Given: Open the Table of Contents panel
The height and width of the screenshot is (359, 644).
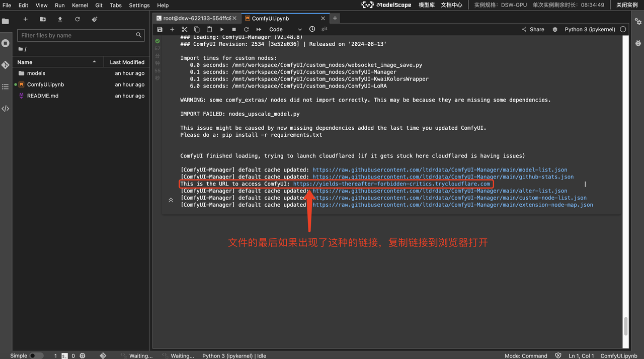Looking at the screenshot, I should tap(6, 86).
